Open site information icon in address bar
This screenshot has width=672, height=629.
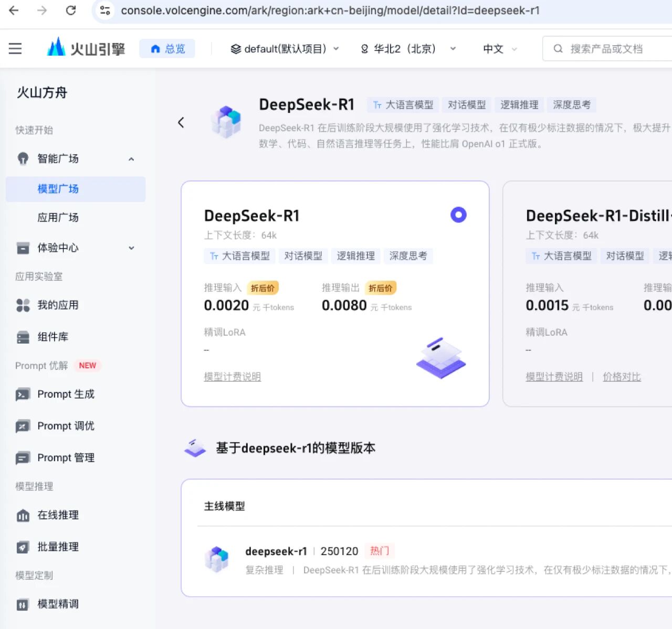(x=105, y=10)
